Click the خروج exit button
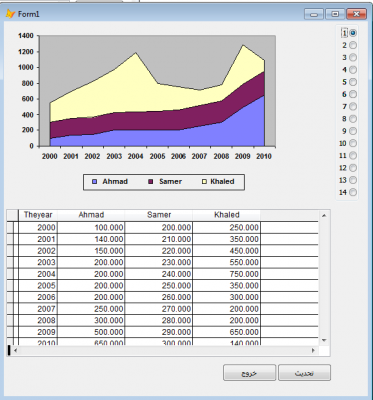373x400 pixels. (249, 373)
